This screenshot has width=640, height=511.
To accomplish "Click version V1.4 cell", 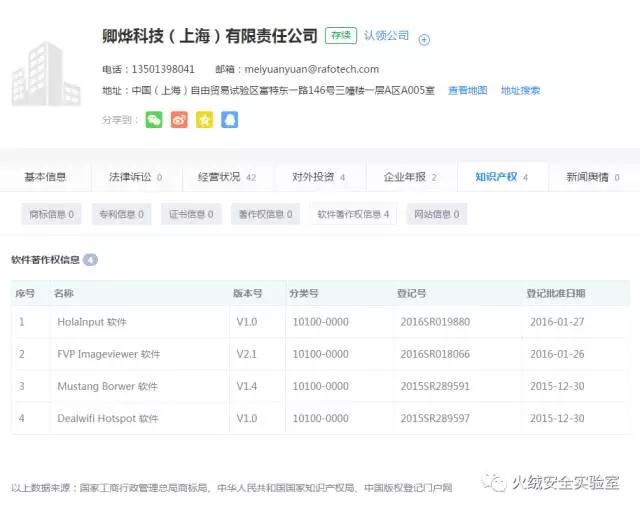I will (247, 386).
